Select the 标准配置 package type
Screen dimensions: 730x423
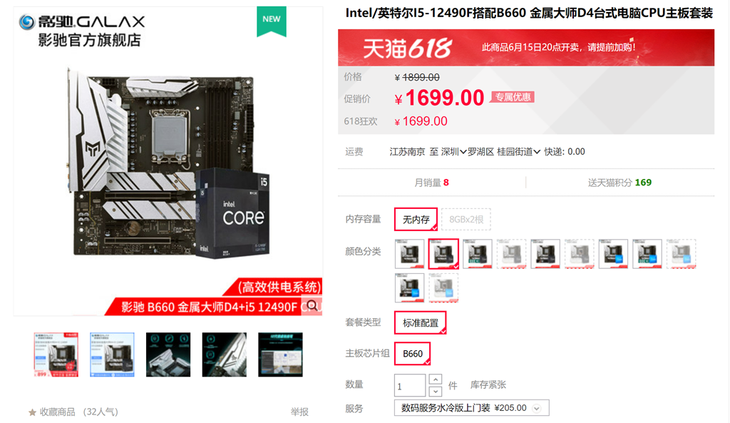(420, 322)
